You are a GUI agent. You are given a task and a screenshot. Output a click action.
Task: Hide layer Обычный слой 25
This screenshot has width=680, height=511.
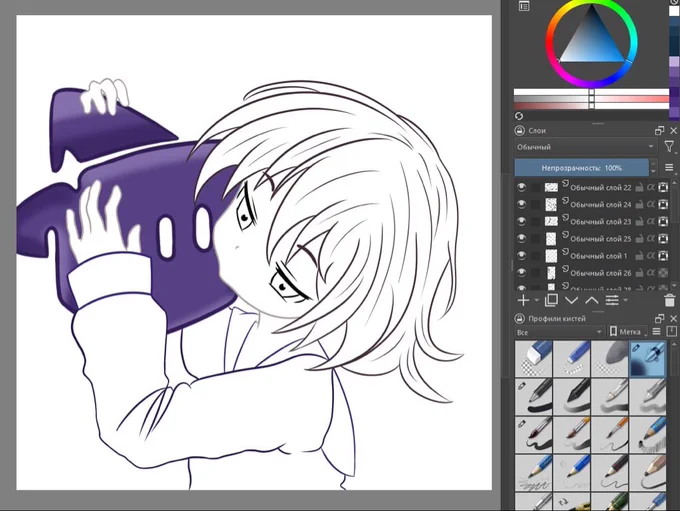pos(521,238)
